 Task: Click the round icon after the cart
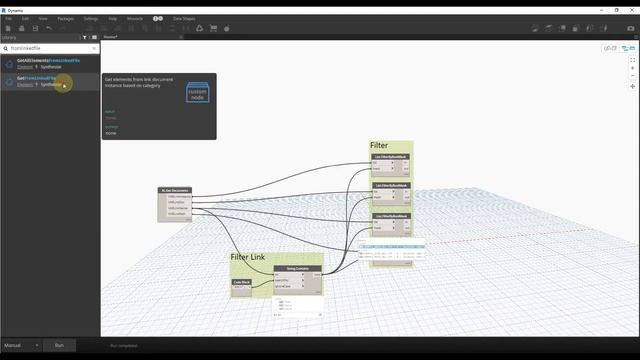point(227,29)
